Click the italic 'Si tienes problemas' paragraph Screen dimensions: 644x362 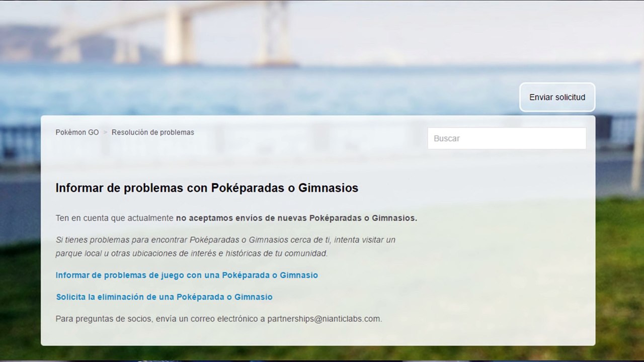pyautogui.click(x=225, y=246)
